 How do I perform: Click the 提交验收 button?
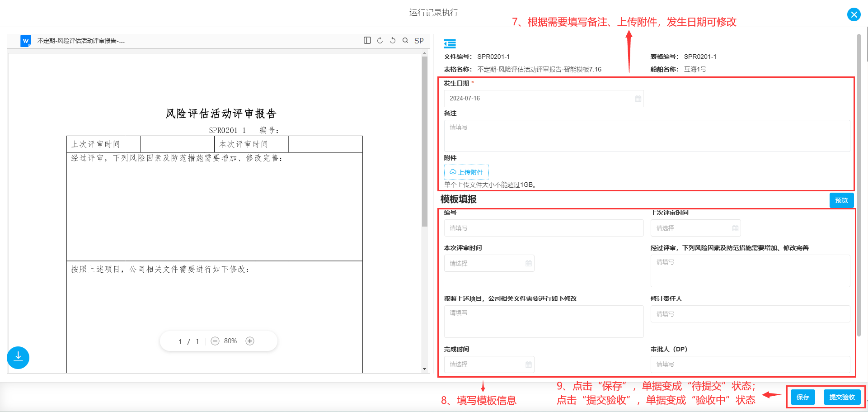click(842, 397)
